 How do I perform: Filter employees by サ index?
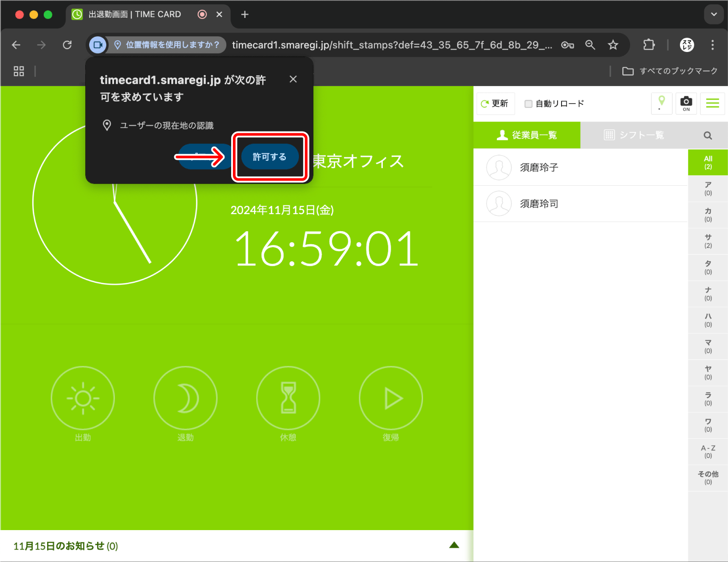[x=708, y=241]
